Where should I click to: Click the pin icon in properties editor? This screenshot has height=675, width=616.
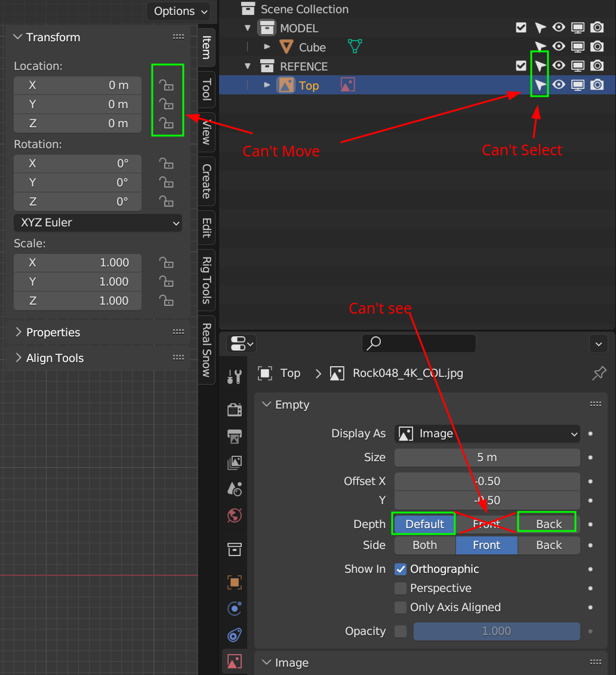coord(599,373)
